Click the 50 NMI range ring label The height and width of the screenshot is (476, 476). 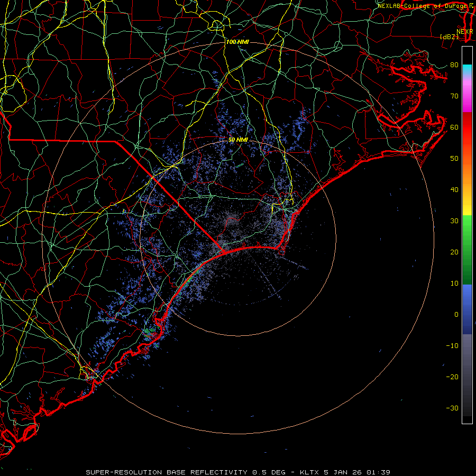(238, 140)
